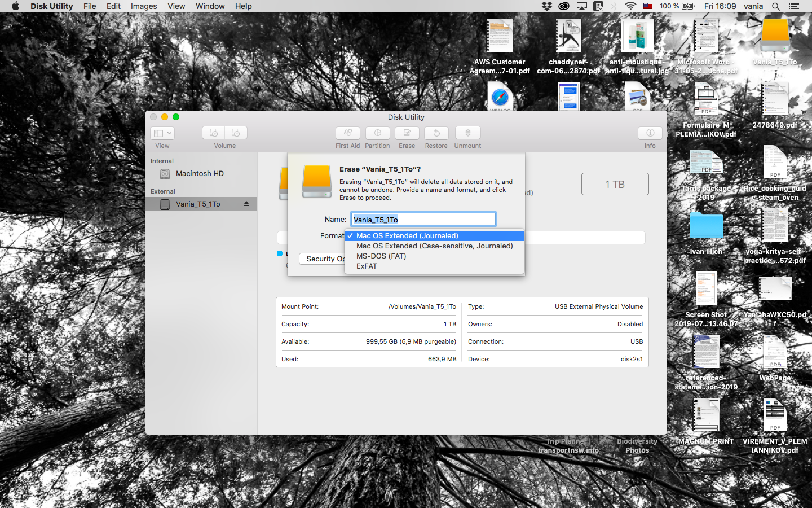Select the anti-moustique jpg desktop thumbnail
The width and height of the screenshot is (812, 508).
pyautogui.click(x=637, y=36)
